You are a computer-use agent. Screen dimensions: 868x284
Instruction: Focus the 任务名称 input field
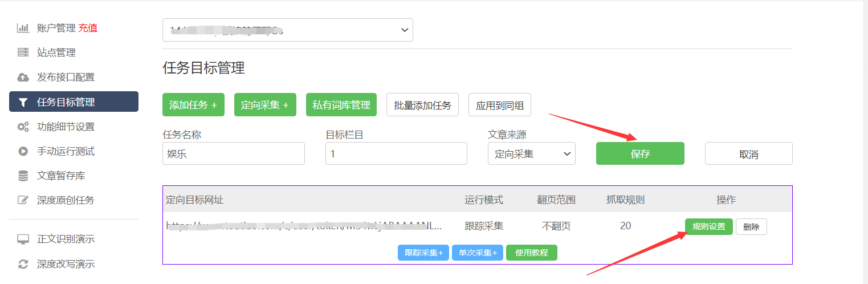pyautogui.click(x=233, y=153)
